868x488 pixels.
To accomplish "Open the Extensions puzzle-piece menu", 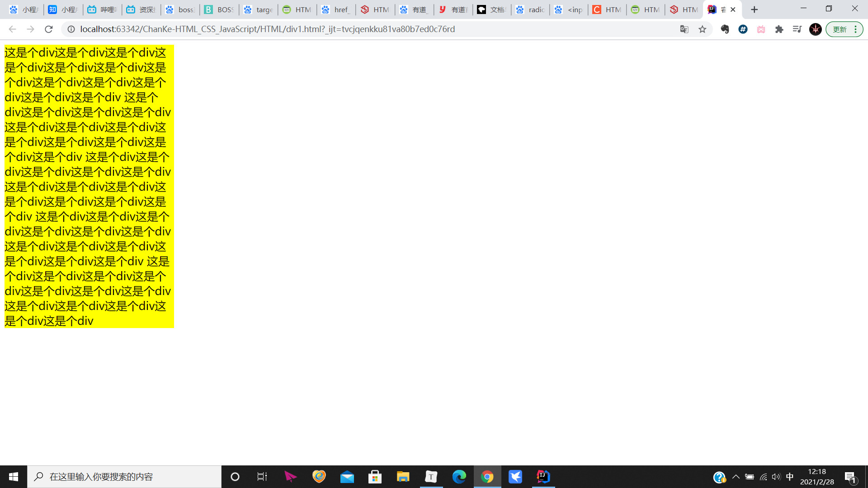I will 779,29.
